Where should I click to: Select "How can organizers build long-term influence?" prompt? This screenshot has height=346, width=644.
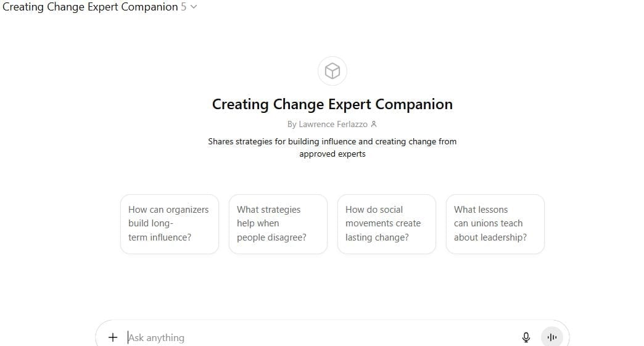click(169, 223)
